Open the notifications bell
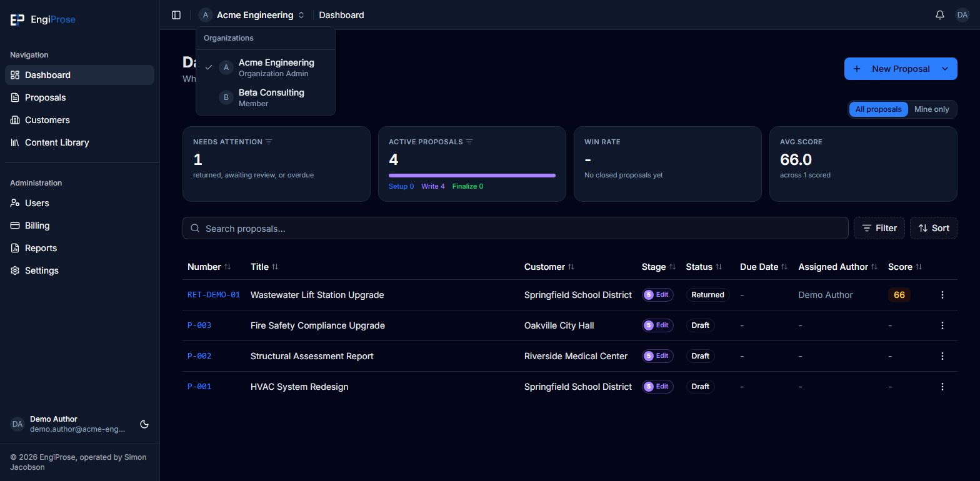This screenshot has width=980, height=481. [x=940, y=15]
